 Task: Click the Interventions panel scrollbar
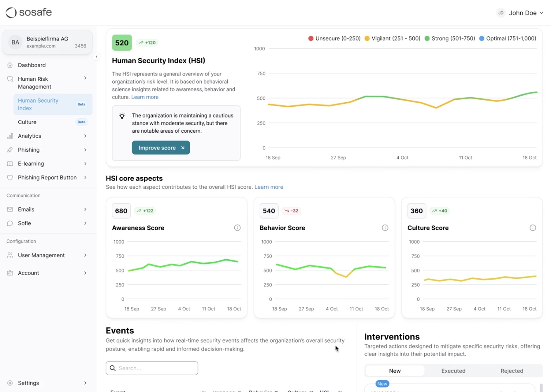tap(541, 388)
